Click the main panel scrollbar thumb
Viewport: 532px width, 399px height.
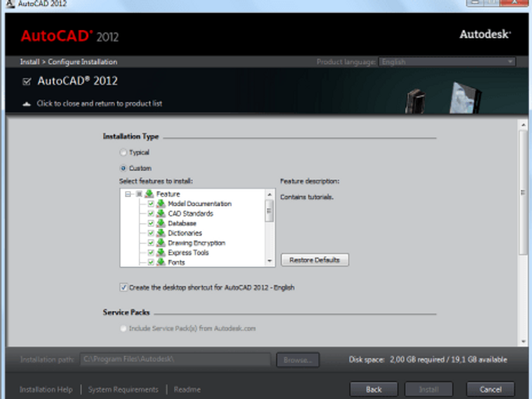(524, 193)
